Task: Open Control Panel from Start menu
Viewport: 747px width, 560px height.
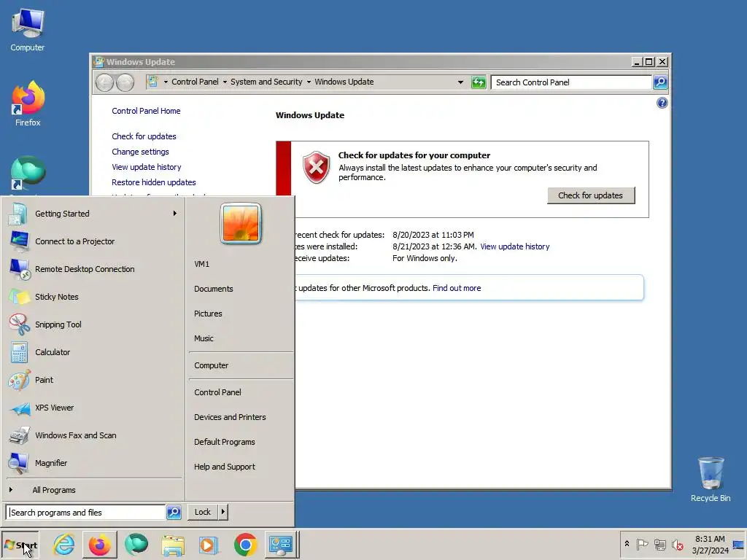Action: coord(217,392)
